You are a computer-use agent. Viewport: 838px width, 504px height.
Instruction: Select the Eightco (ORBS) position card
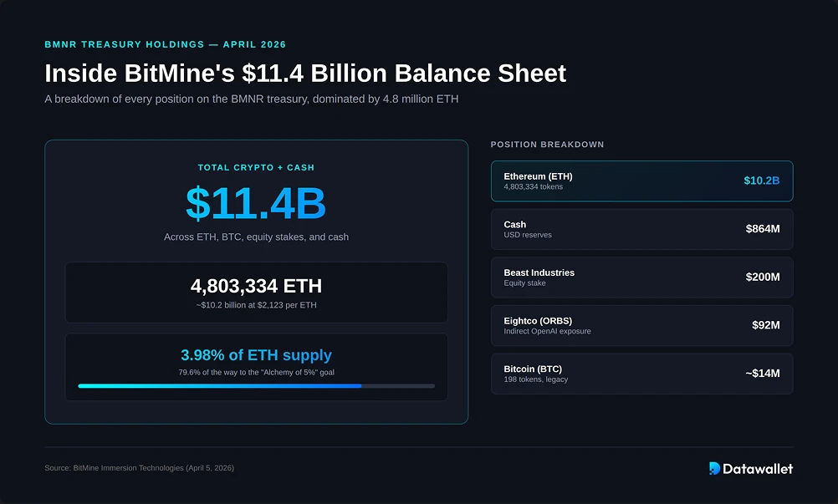tap(641, 325)
